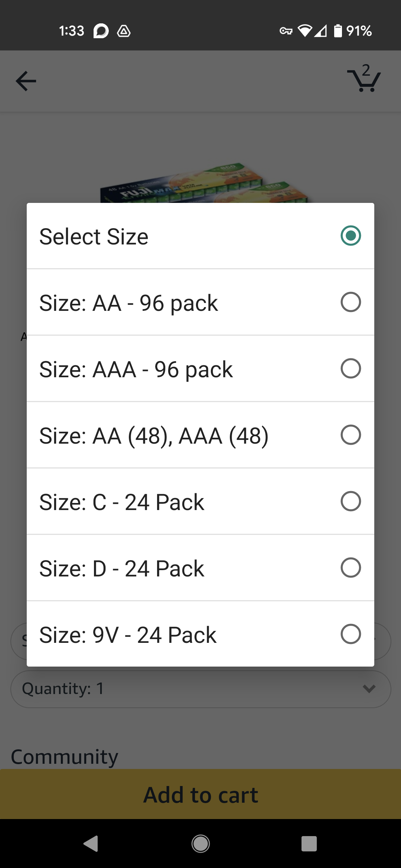Select the C - 24 Pack radio button
401x868 pixels.
coord(351,501)
